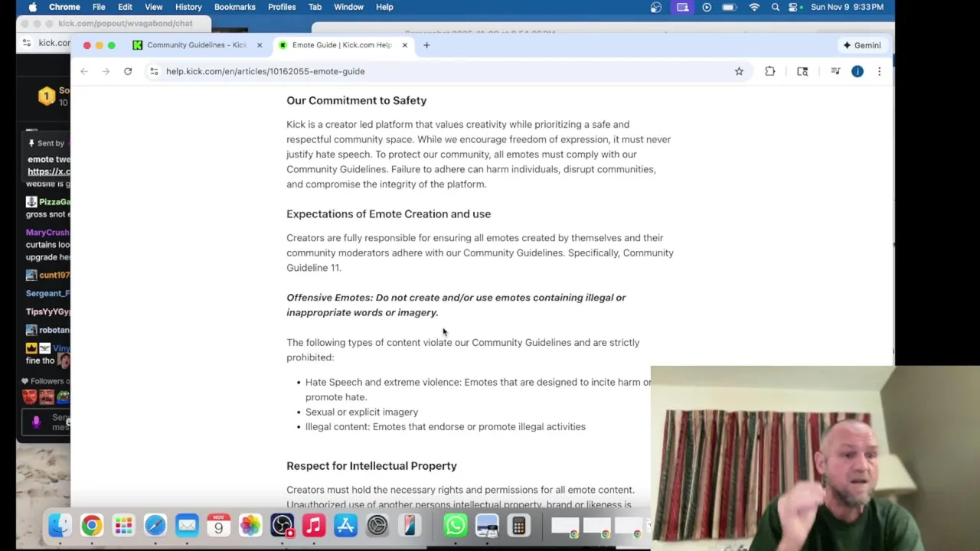Open Now Playing menu bar icon
980x551 pixels.
click(x=707, y=7)
